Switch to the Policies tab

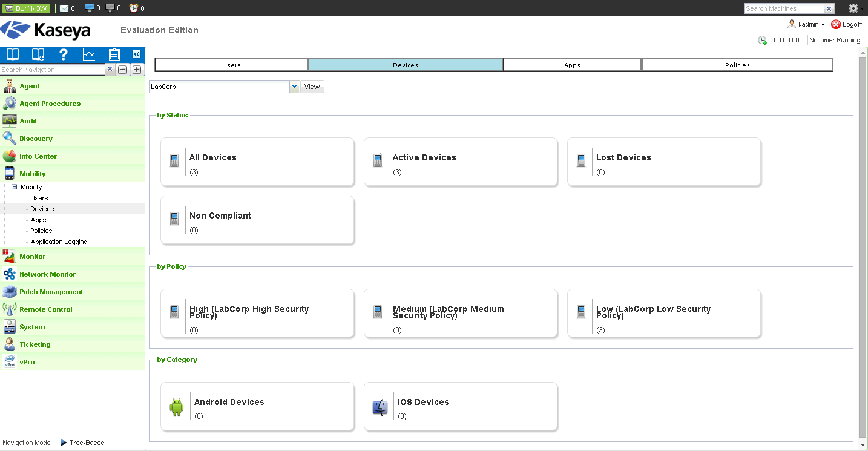pos(737,65)
